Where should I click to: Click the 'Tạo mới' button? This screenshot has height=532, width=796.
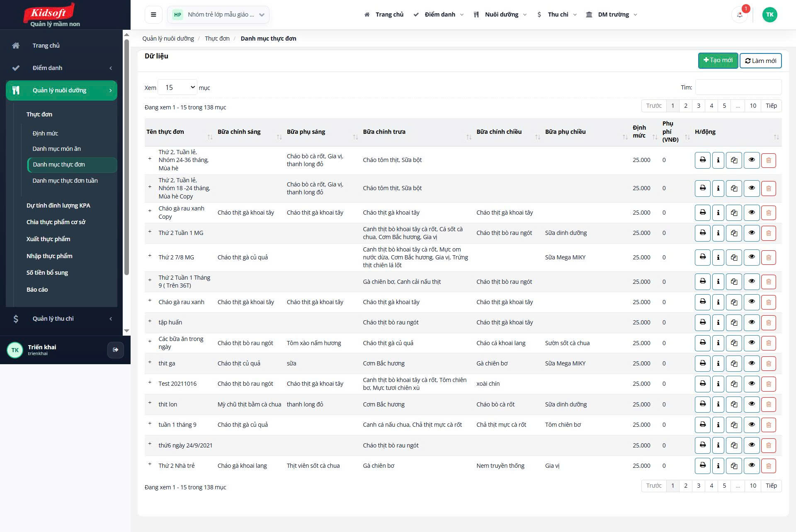point(718,60)
